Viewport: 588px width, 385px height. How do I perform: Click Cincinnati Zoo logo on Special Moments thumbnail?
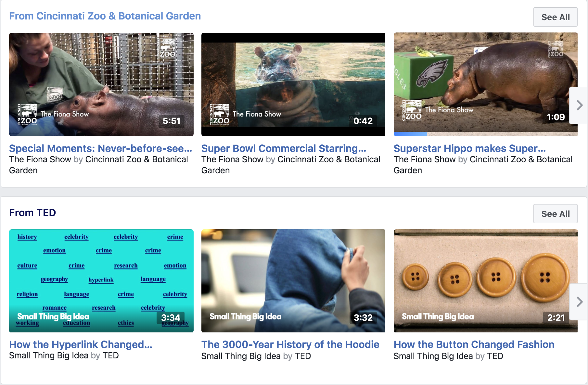click(27, 115)
